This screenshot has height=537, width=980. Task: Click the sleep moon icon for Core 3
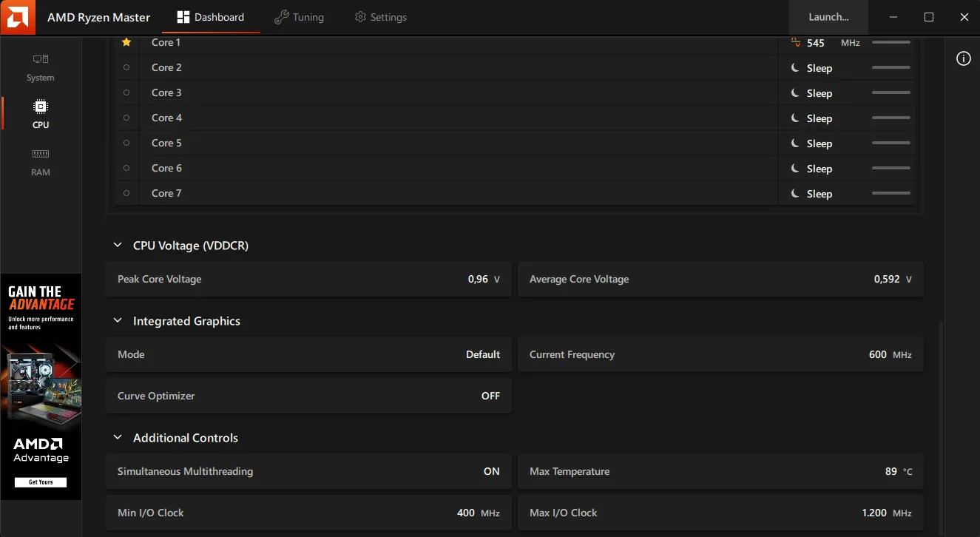pyautogui.click(x=795, y=93)
